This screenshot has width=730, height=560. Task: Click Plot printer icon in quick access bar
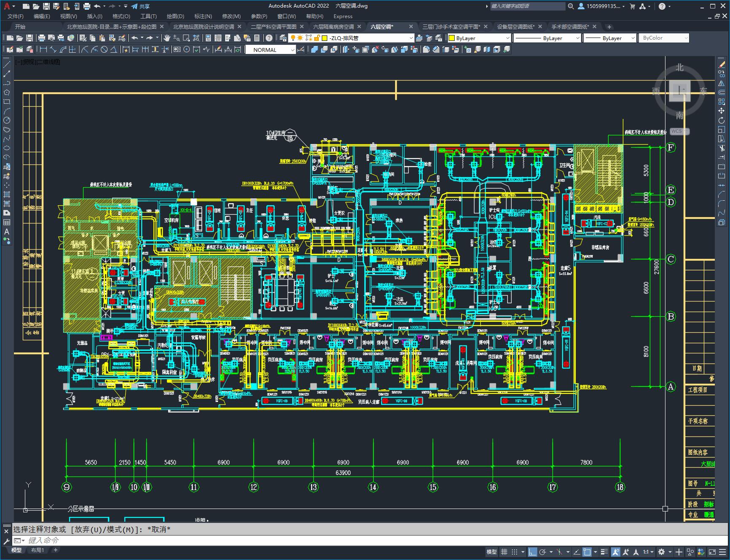[87, 6]
